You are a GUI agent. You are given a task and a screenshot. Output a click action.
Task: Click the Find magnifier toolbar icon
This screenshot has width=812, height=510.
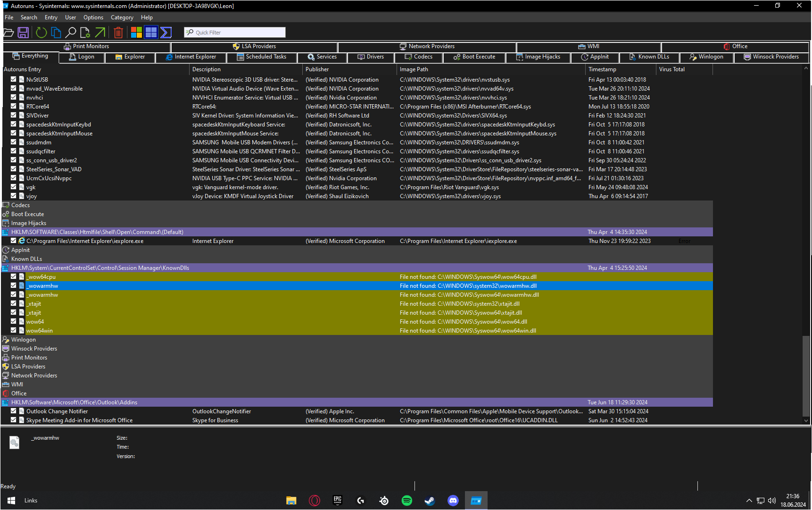pos(71,33)
